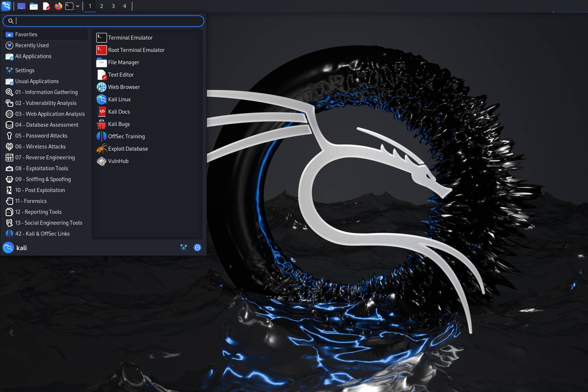This screenshot has height=392, width=588.
Task: Open 02 - Vulnerability Analysis category
Action: point(45,103)
